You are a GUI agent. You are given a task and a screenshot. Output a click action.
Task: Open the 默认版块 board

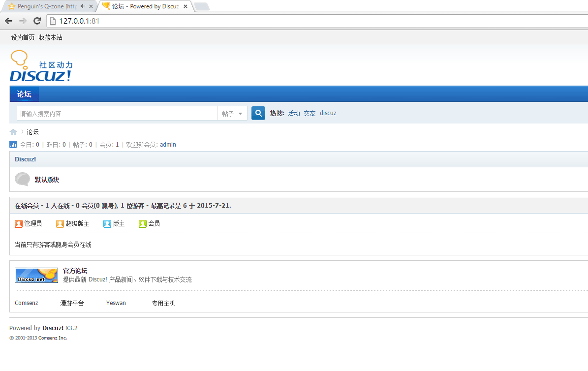tap(47, 180)
